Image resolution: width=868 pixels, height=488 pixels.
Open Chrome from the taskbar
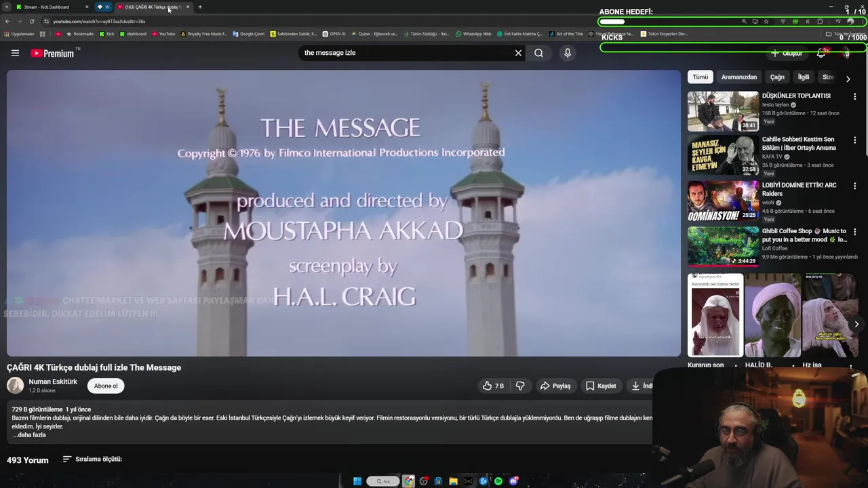pyautogui.click(x=408, y=481)
